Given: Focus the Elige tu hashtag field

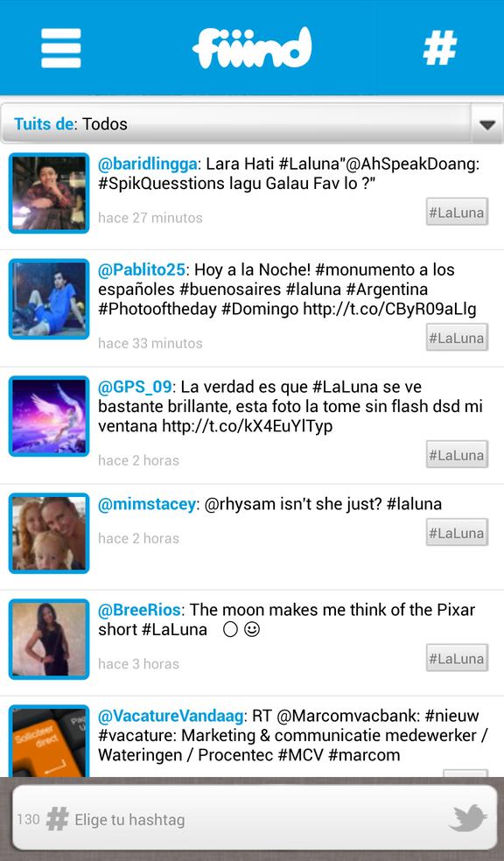Looking at the screenshot, I should click(255, 818).
